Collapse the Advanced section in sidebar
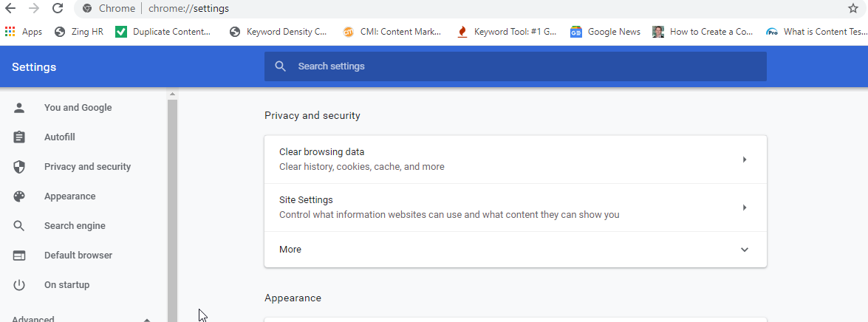 tap(147, 320)
